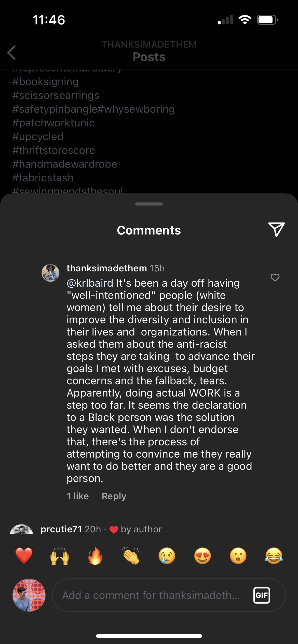This screenshot has height=644, width=298.
Task: Open prcutie71 commenter profile name
Action: [x=61, y=529]
